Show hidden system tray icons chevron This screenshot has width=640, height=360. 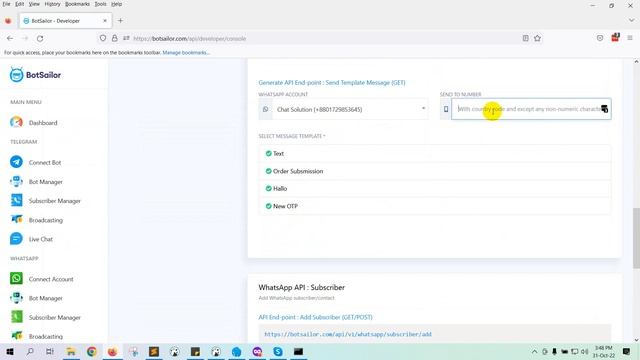(534, 351)
